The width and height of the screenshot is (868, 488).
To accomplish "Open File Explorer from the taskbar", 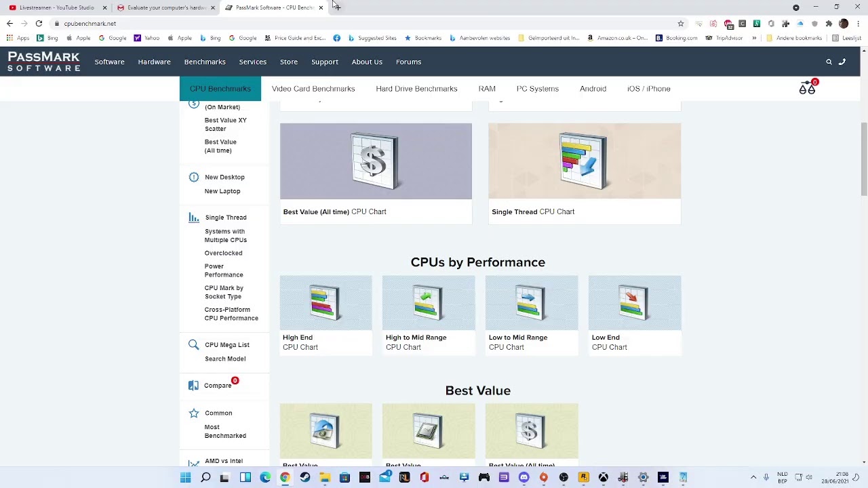I will [x=325, y=478].
